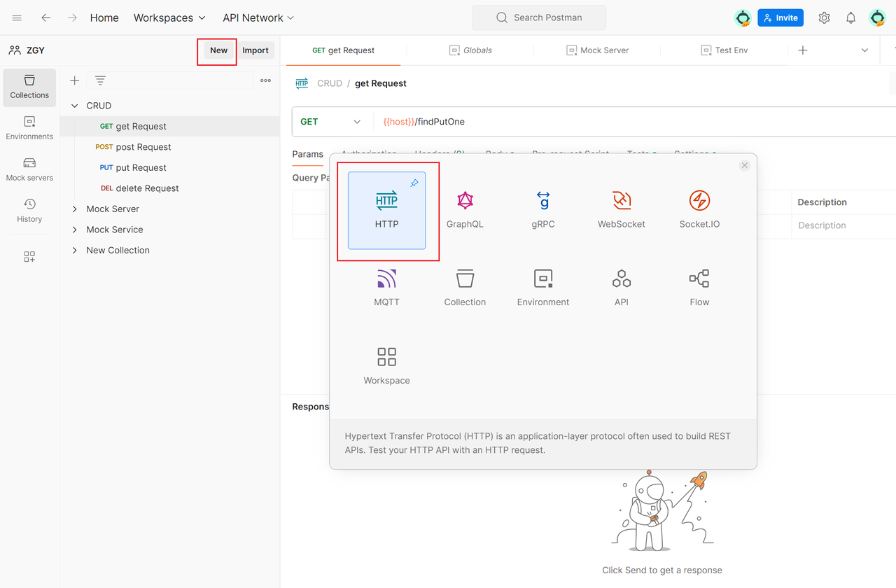Viewport: 896px width, 588px height.
Task: Expand the Mock Server collection
Action: tap(74, 209)
